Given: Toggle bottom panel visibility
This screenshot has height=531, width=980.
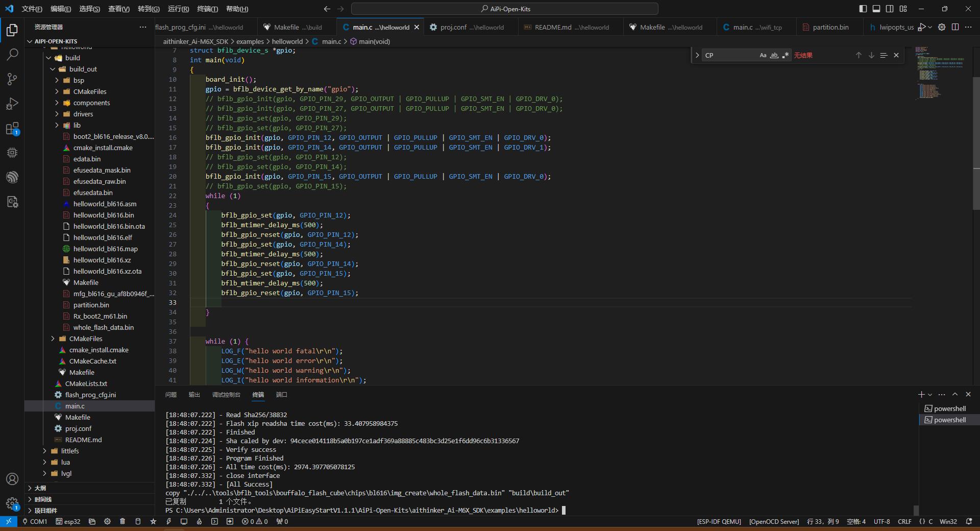Looking at the screenshot, I should 876,9.
